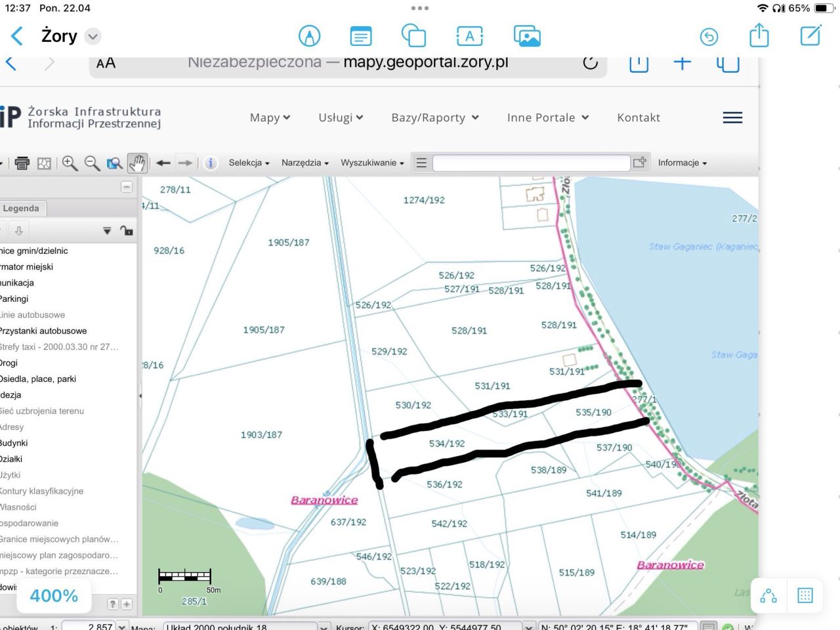Select the Parkingi layer row
The height and width of the screenshot is (630, 840).
click(14, 299)
